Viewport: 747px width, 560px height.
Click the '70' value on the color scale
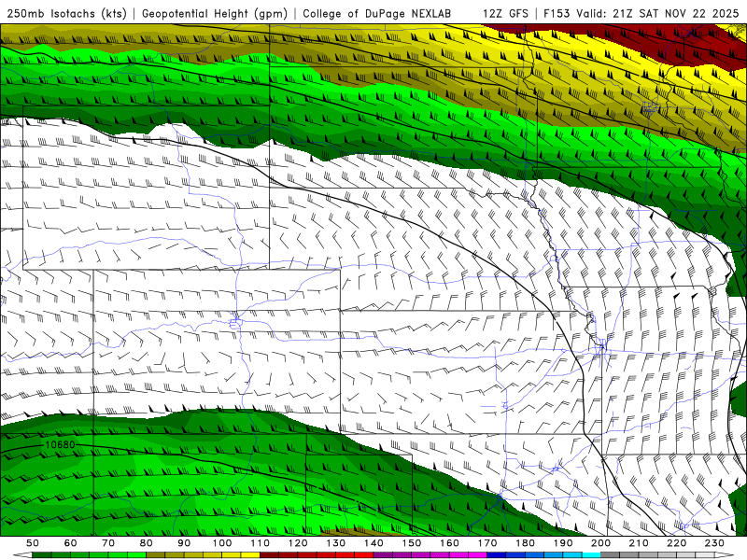click(108, 543)
